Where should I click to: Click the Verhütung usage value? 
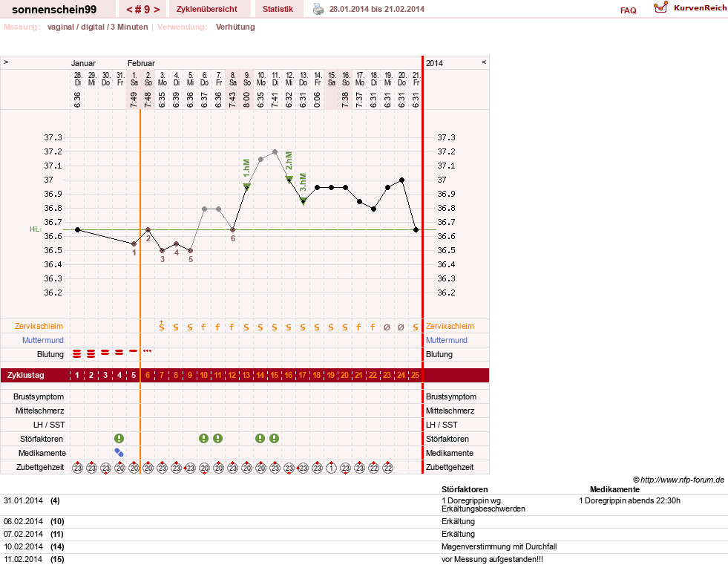coord(235,27)
